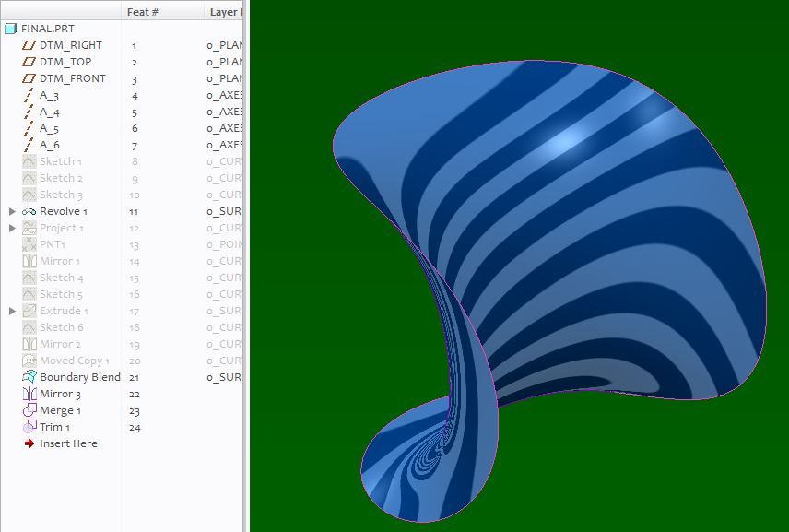
Task: Select the Sketch 6 tree item
Action: pos(62,327)
